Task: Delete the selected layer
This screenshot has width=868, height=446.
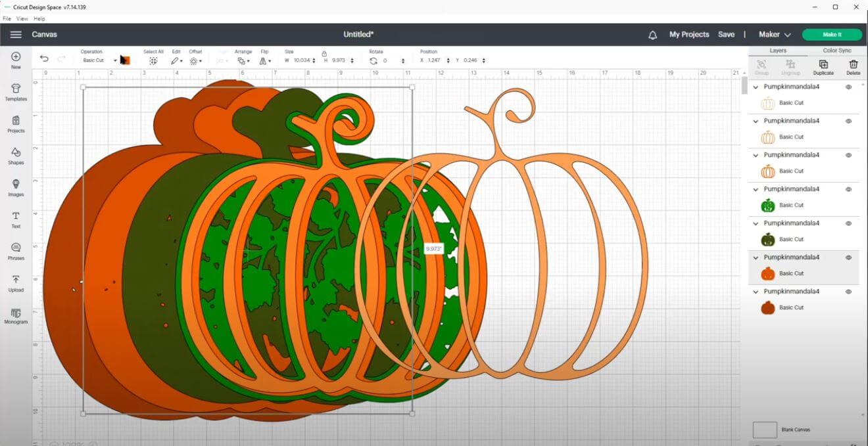Action: 854,67
